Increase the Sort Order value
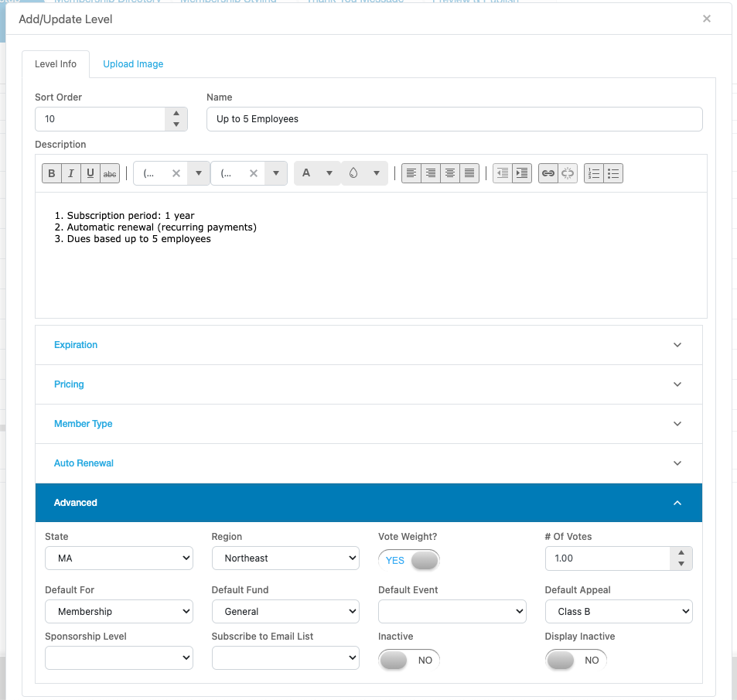The width and height of the screenshot is (737, 700). click(x=176, y=113)
